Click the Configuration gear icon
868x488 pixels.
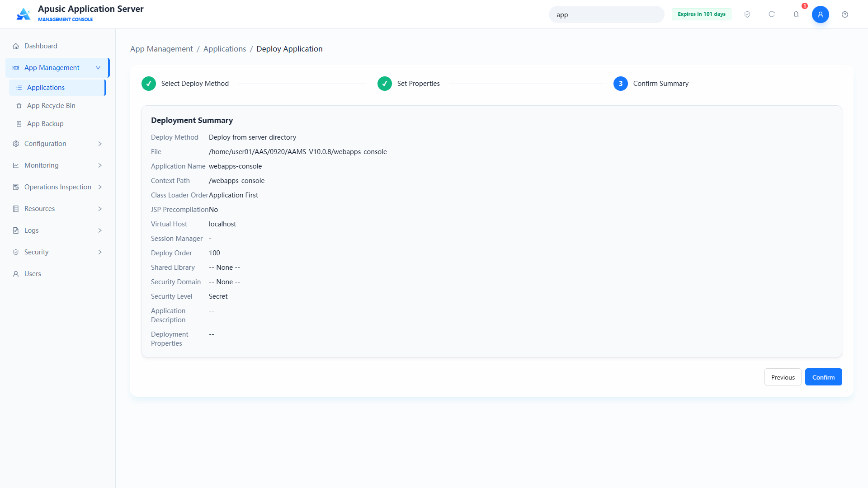click(16, 144)
